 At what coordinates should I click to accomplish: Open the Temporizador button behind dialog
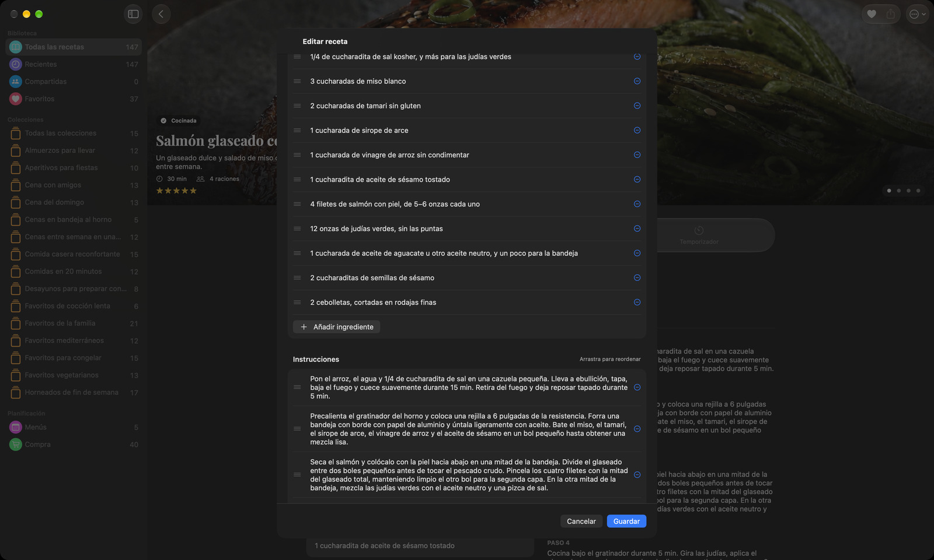tap(699, 235)
